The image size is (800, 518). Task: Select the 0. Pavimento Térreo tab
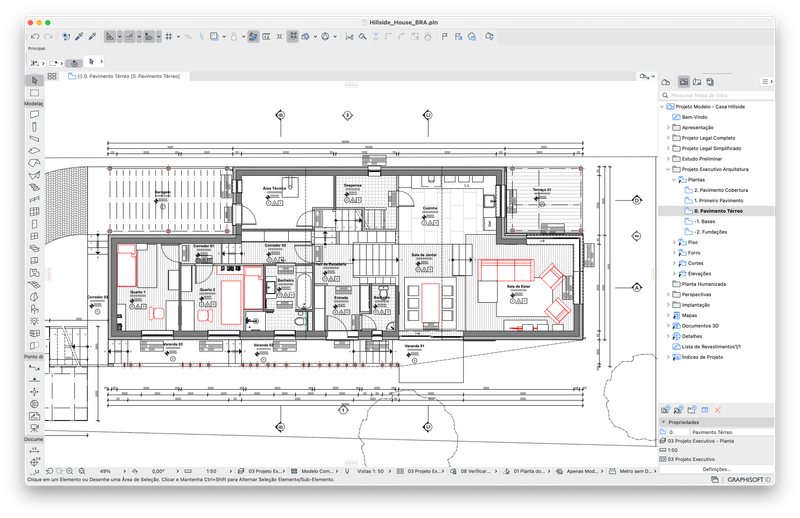point(128,76)
